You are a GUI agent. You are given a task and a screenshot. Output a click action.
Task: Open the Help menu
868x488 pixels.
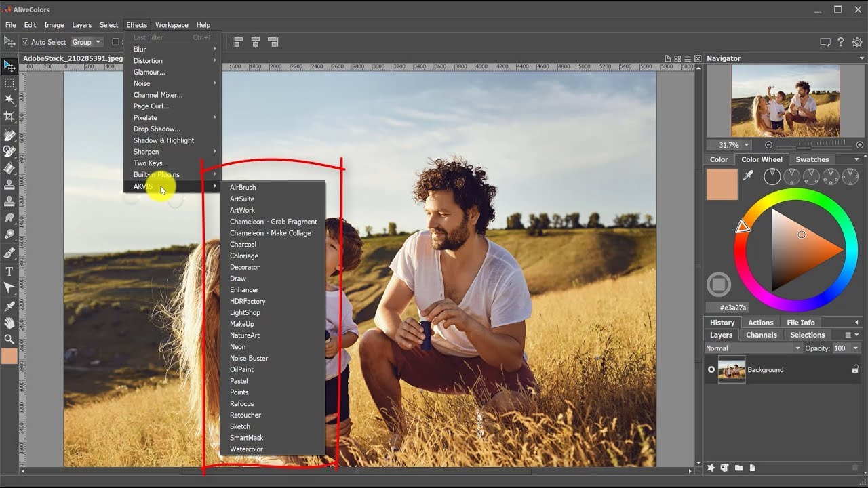203,25
